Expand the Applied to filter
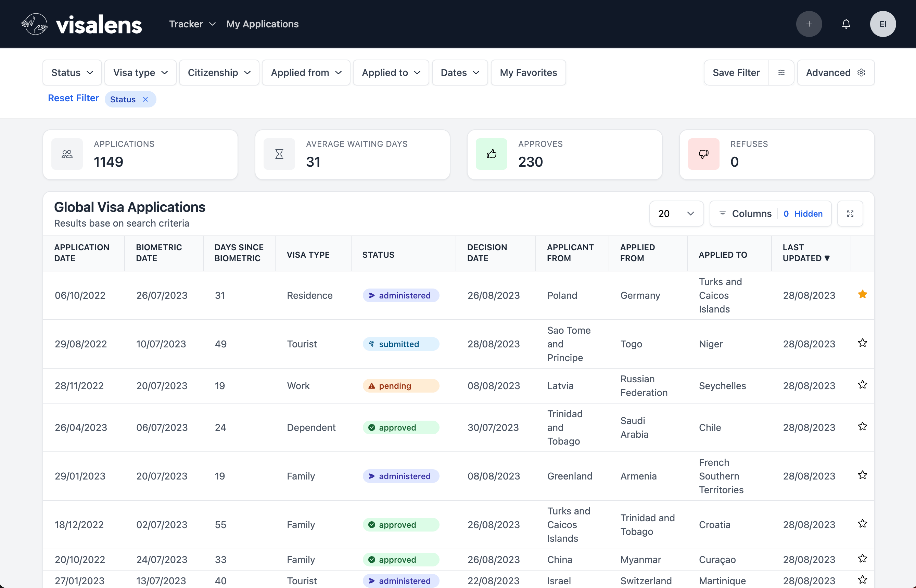 tap(391, 73)
